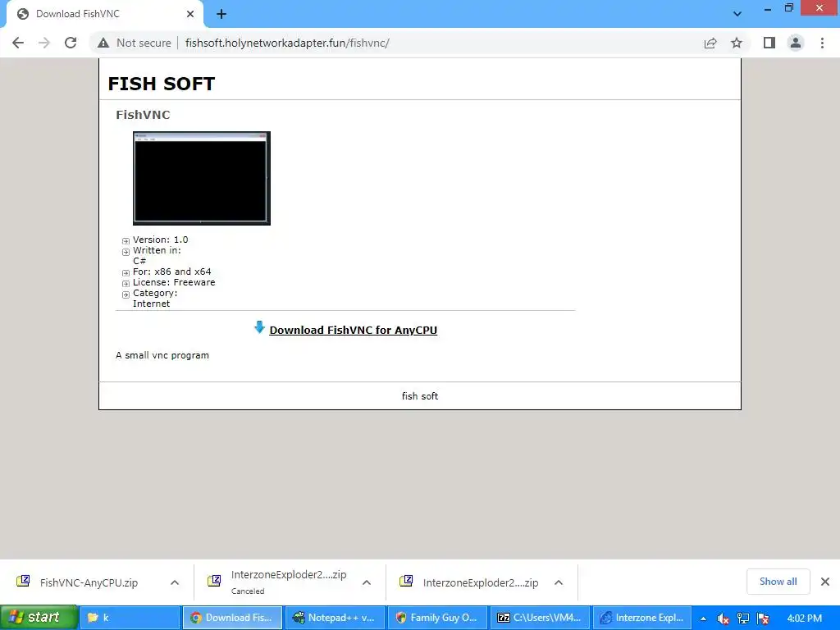The height and width of the screenshot is (630, 840).
Task: Click the blue download arrow icon
Action: (x=259, y=327)
